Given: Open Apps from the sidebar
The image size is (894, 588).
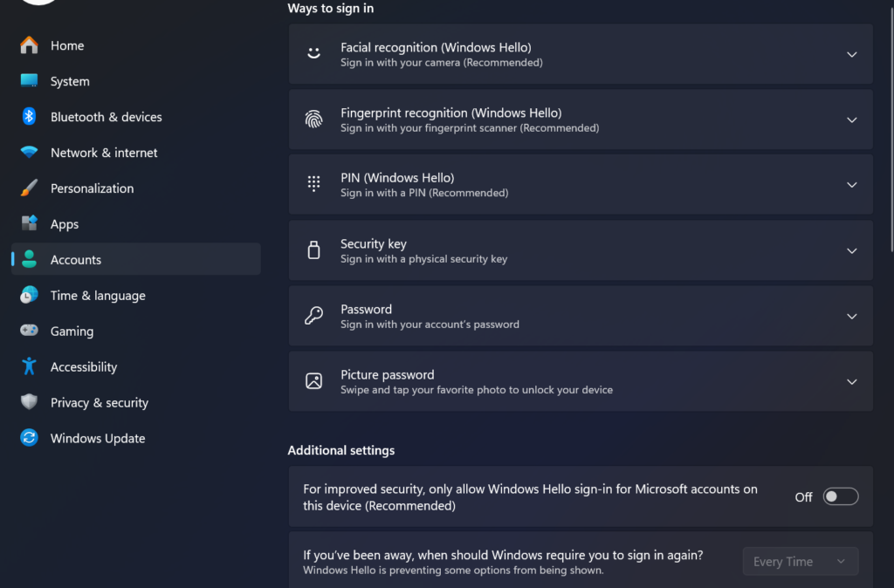Looking at the screenshot, I should (64, 223).
